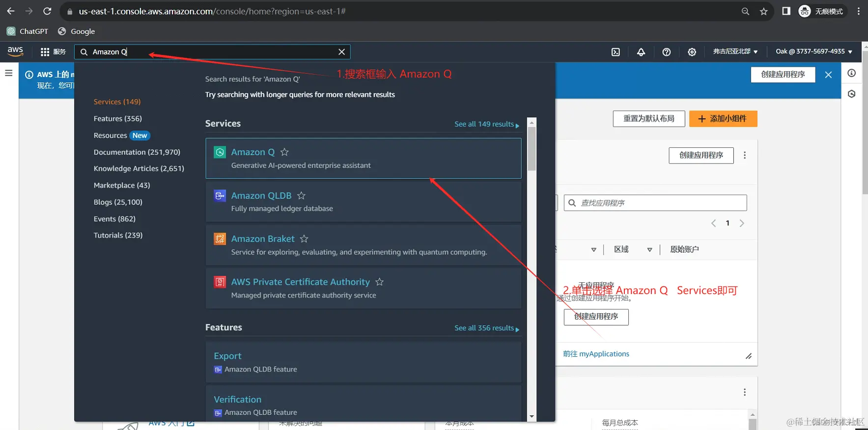Screen dimensions: 868x430
Task: Go to previous applications page arrow
Action: pos(714,223)
